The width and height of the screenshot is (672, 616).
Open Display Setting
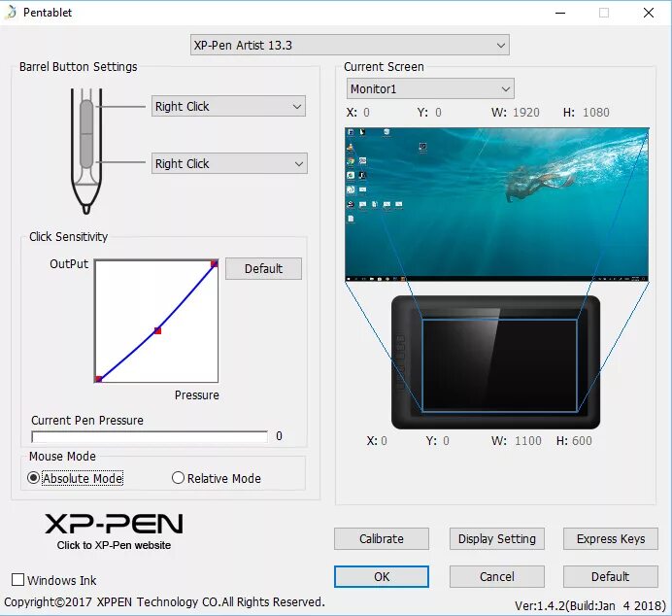tap(497, 539)
